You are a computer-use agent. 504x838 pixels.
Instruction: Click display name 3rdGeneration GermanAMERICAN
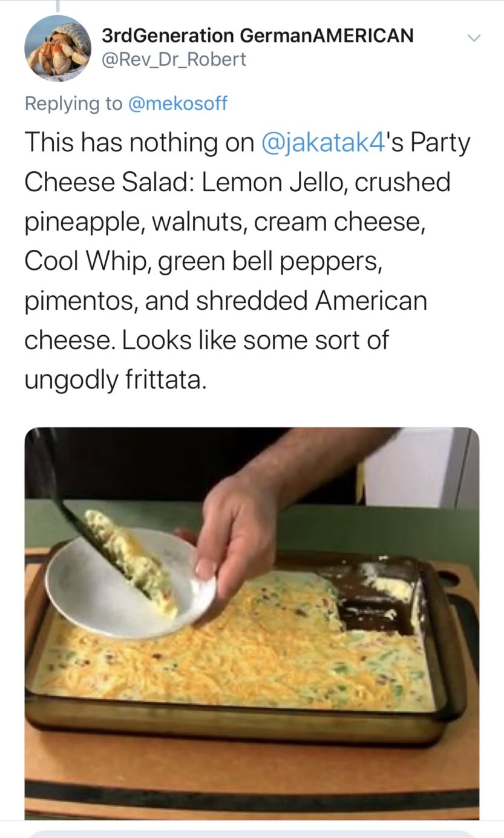pos(258,35)
